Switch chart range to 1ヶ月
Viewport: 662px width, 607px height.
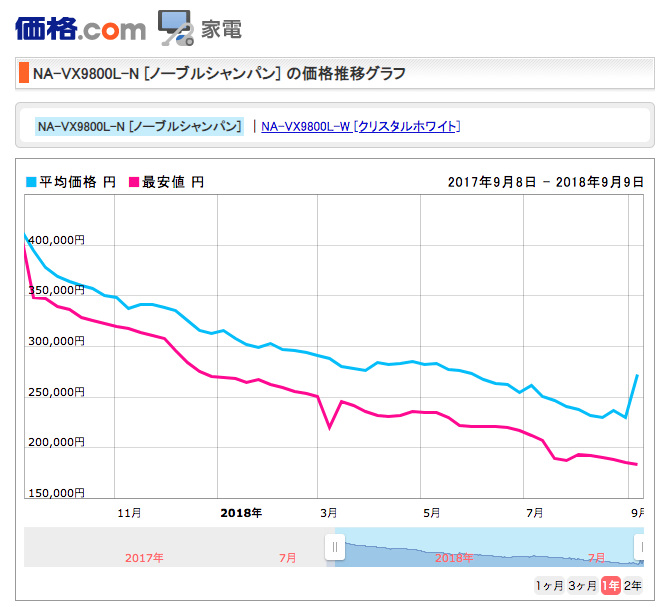[x=549, y=585]
